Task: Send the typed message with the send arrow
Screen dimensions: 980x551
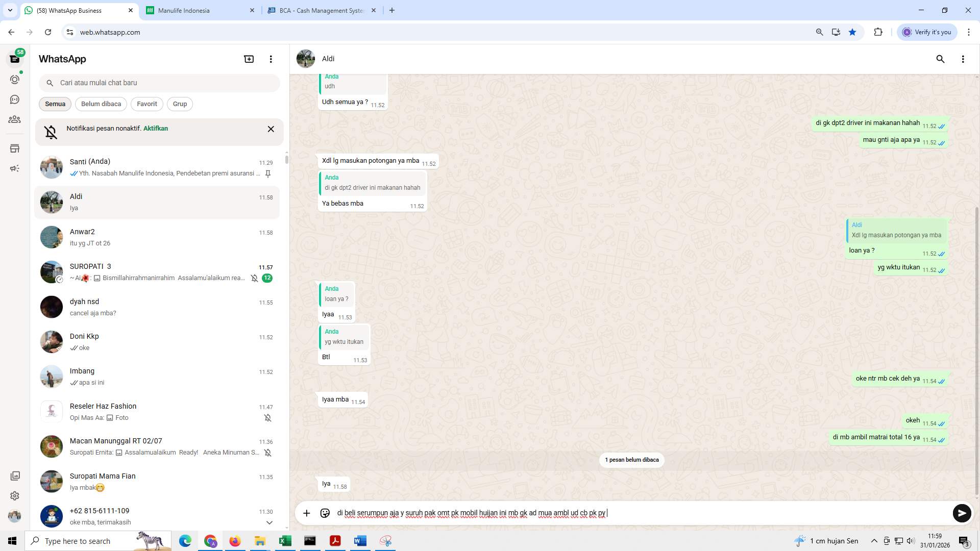Action: pos(962,513)
